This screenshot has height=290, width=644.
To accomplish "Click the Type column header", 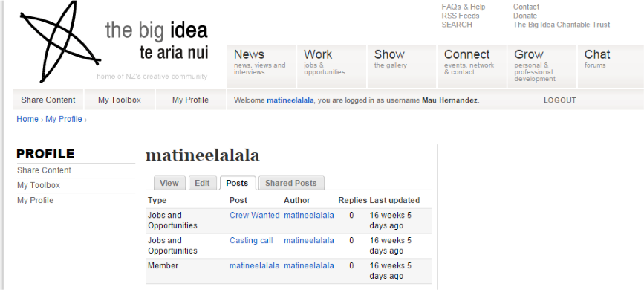I will point(157,200).
